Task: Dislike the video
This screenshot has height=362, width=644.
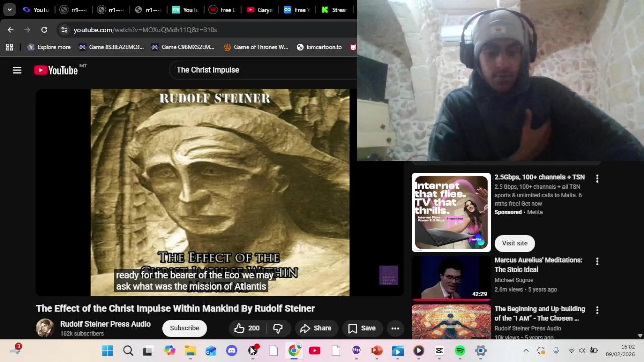Action: [278, 328]
